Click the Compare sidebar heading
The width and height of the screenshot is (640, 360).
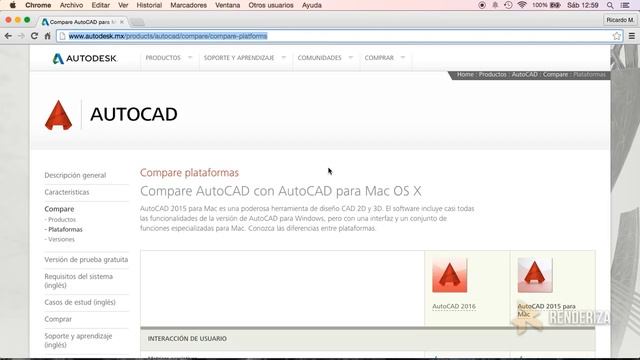[59, 209]
